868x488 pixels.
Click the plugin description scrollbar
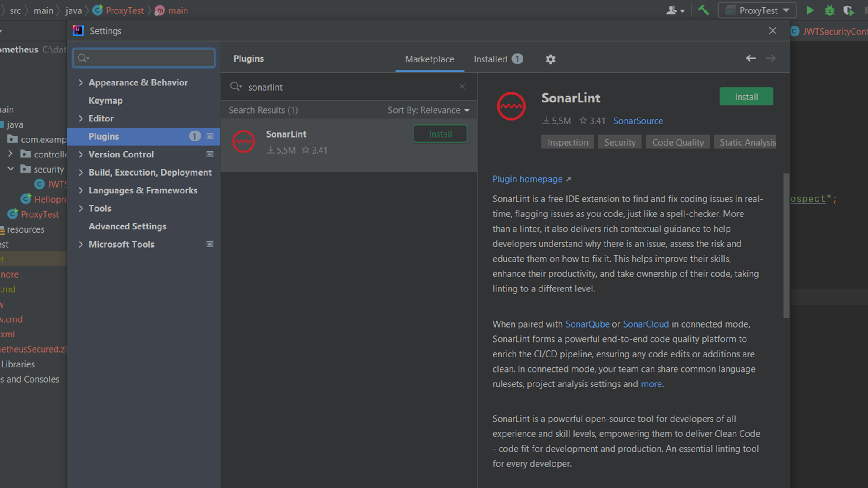(786, 246)
